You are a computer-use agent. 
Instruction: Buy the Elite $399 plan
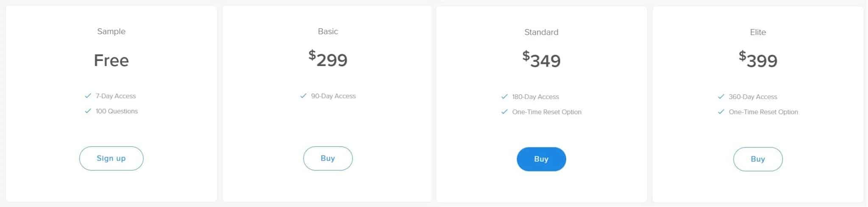(x=758, y=159)
